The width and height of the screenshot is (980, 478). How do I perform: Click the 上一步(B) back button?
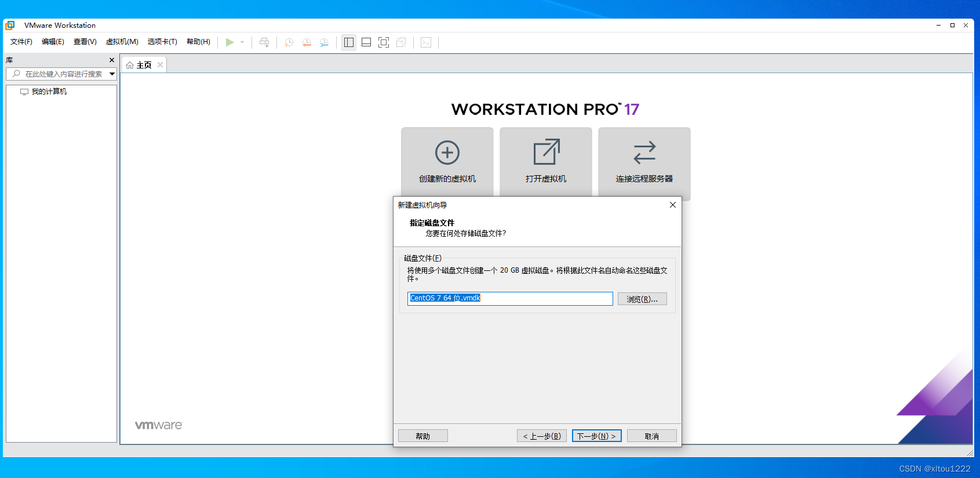tap(542, 436)
